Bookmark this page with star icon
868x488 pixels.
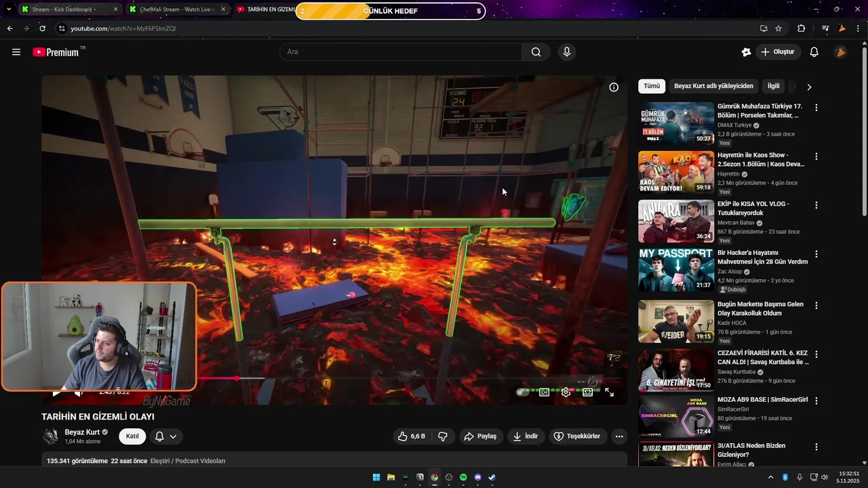pos(778,28)
